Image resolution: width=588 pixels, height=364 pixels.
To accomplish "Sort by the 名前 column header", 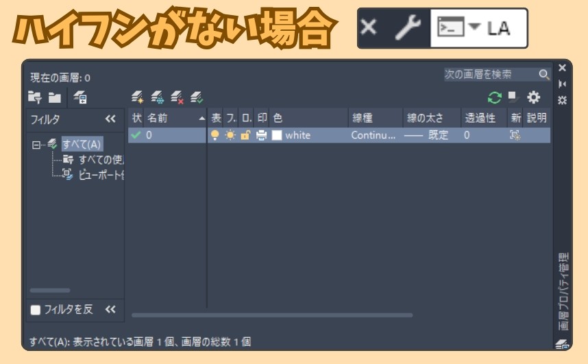I will pyautogui.click(x=175, y=118).
